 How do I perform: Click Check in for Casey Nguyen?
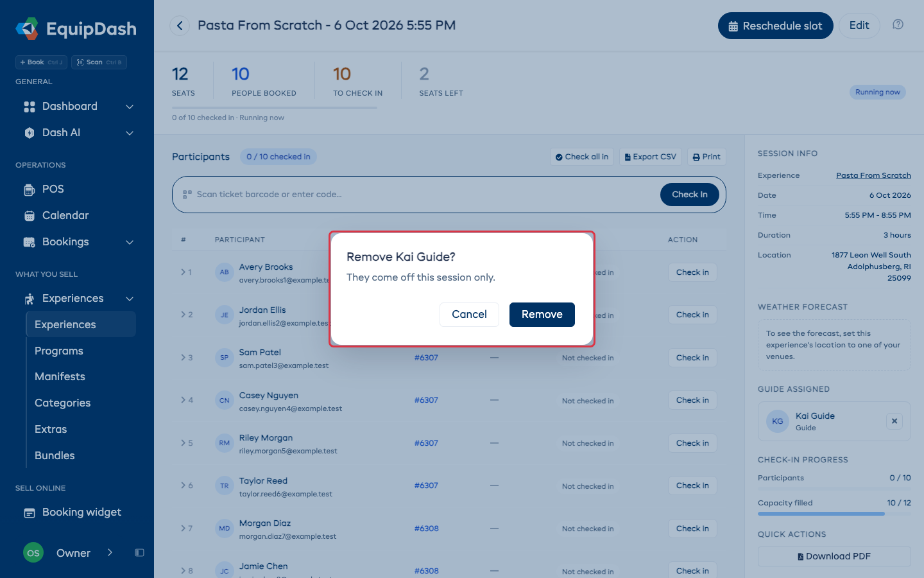(x=692, y=400)
